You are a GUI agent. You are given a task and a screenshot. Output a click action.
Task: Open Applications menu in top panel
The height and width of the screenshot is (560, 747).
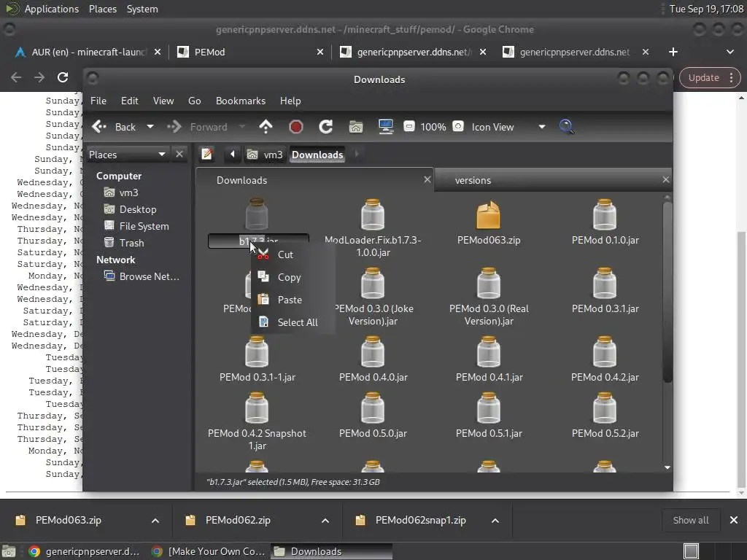[x=52, y=9]
